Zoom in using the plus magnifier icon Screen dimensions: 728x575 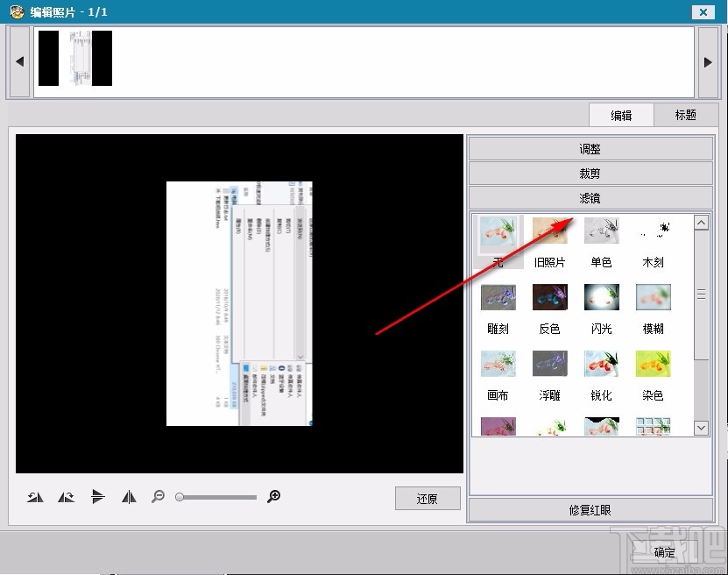(x=273, y=496)
